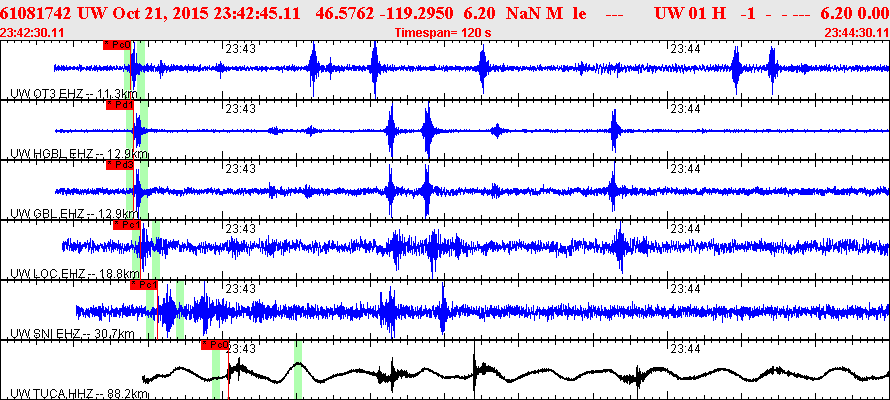Click the UW HGBL EHZ 12.9km station label

click(x=79, y=154)
